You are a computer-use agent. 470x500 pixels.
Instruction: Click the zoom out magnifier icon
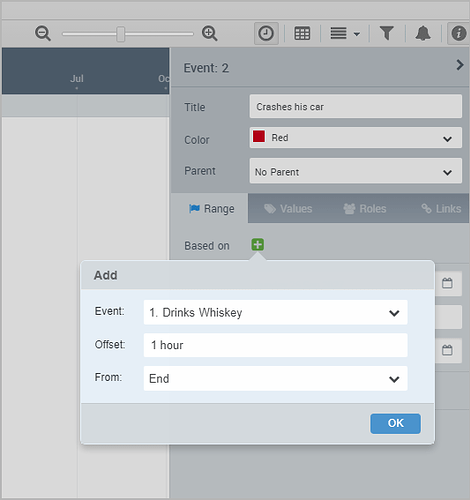click(x=43, y=33)
